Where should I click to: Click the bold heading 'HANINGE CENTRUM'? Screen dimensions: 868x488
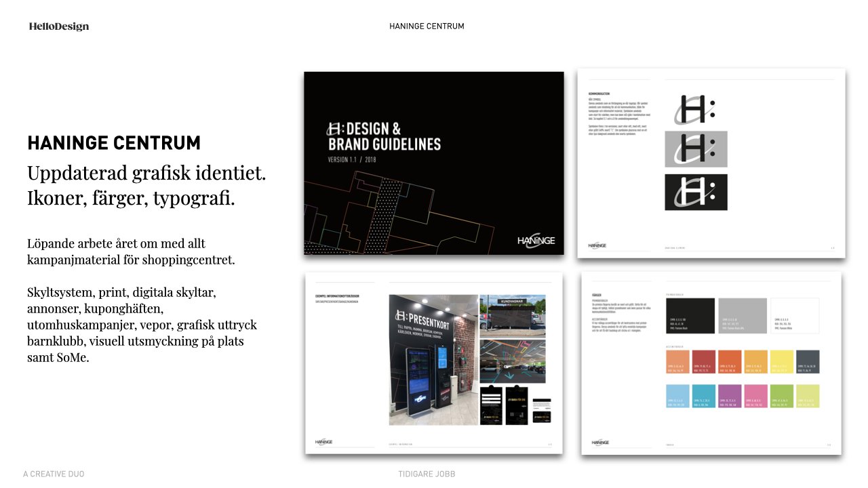(114, 143)
